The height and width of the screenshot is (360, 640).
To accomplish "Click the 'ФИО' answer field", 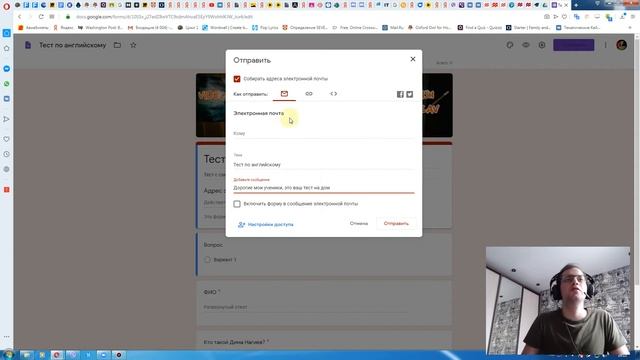I will [x=305, y=307].
